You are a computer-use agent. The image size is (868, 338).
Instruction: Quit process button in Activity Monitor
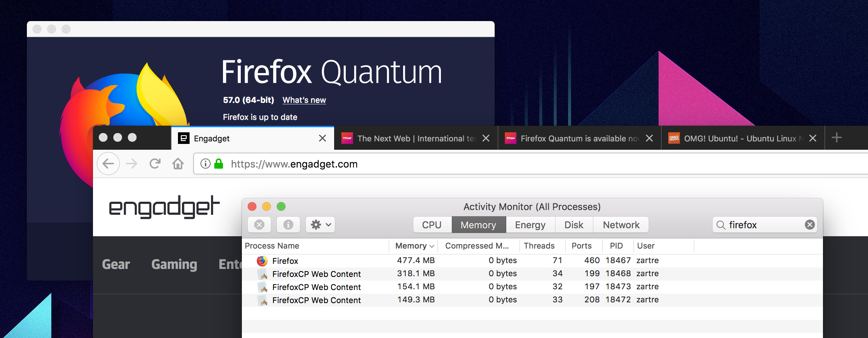click(x=259, y=225)
